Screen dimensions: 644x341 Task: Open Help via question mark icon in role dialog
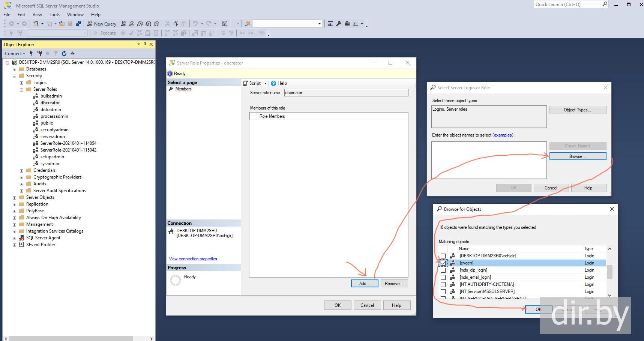(273, 83)
